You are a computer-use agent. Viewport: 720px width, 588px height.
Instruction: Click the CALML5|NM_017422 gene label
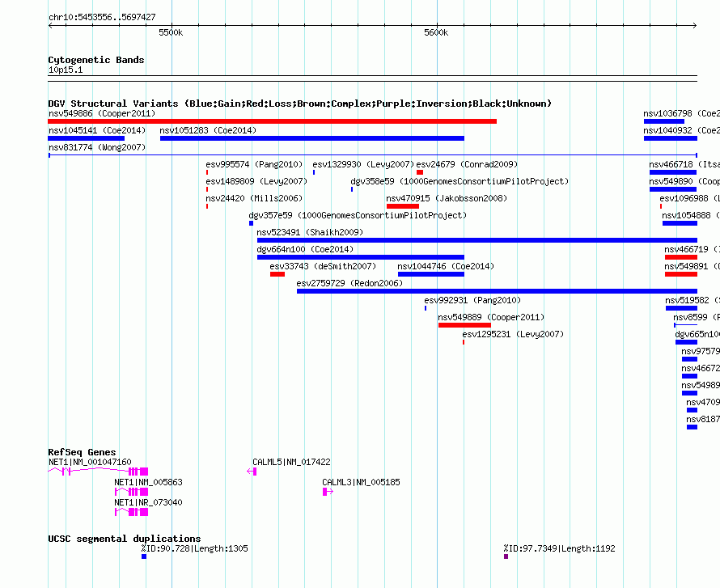291,462
